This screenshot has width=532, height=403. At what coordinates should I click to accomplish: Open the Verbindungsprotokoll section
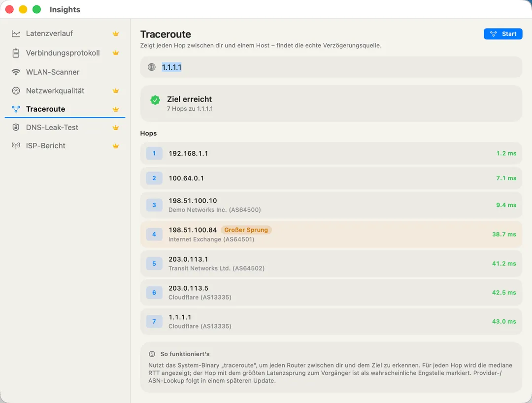pyautogui.click(x=65, y=53)
